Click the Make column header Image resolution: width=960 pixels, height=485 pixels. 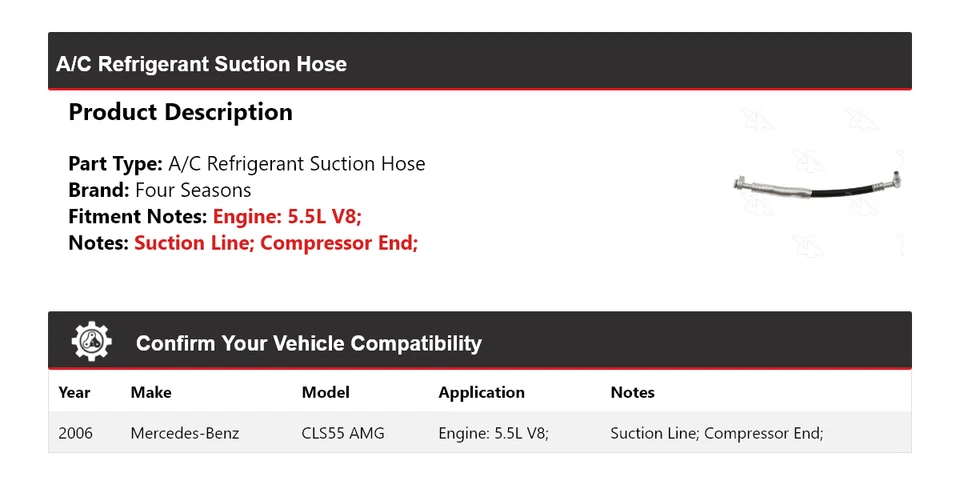150,392
